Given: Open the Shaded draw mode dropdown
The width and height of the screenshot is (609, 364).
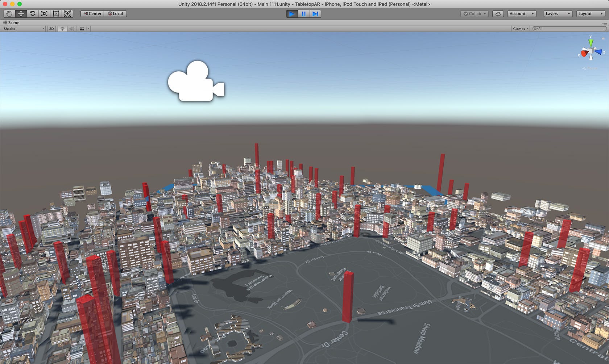Looking at the screenshot, I should [24, 29].
